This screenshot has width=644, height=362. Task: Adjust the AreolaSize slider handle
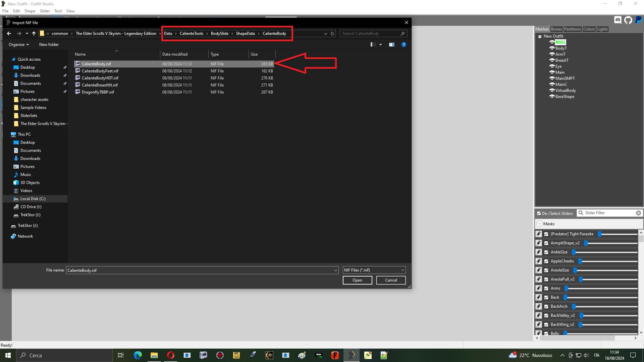tap(575, 270)
